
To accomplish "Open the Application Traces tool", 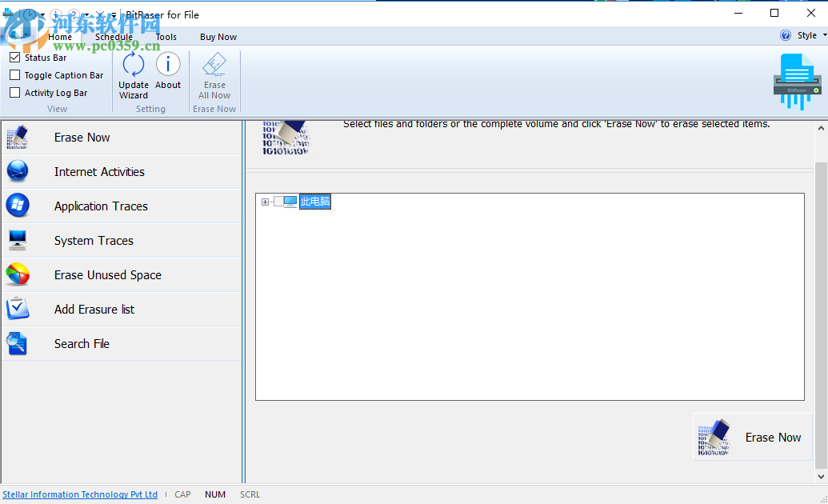I will [x=99, y=206].
